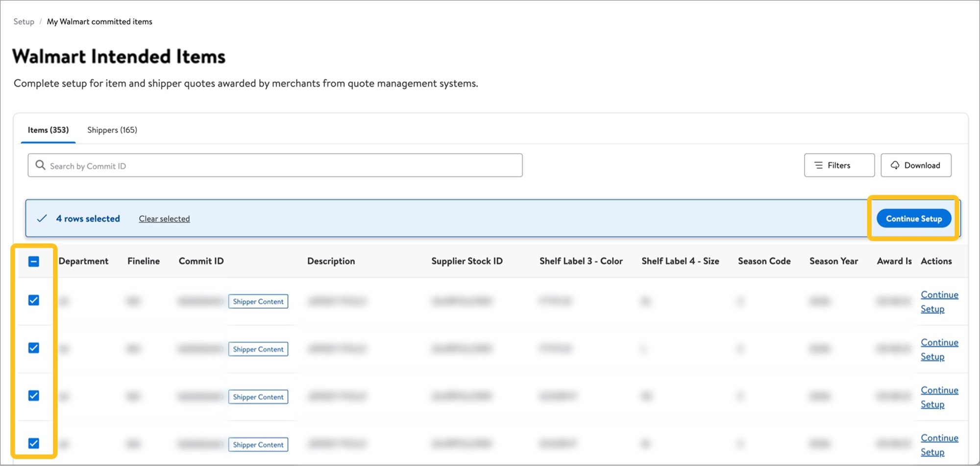Click the fourth row Shipper Content tag

[258, 444]
